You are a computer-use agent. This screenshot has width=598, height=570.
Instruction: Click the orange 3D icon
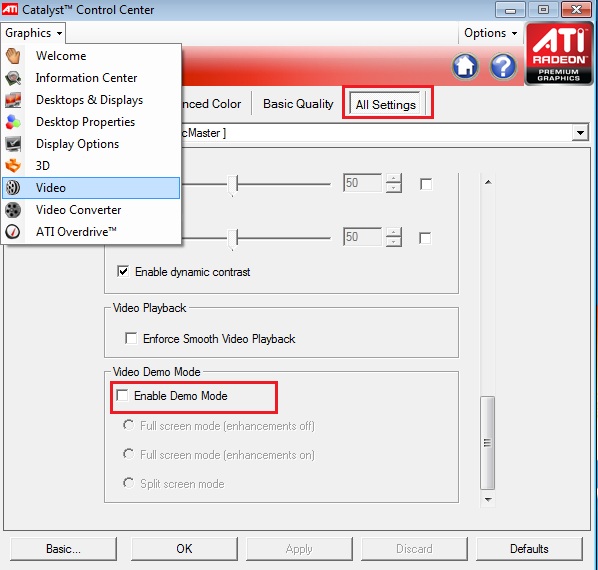pos(13,166)
